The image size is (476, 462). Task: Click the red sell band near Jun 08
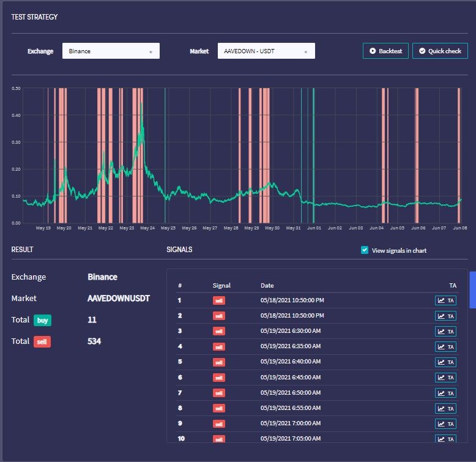(x=459, y=155)
